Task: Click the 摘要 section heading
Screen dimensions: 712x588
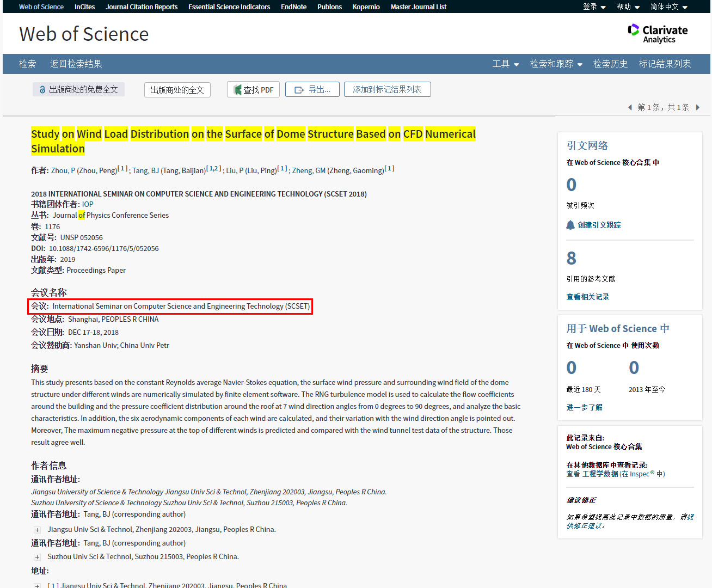Action: pos(40,369)
